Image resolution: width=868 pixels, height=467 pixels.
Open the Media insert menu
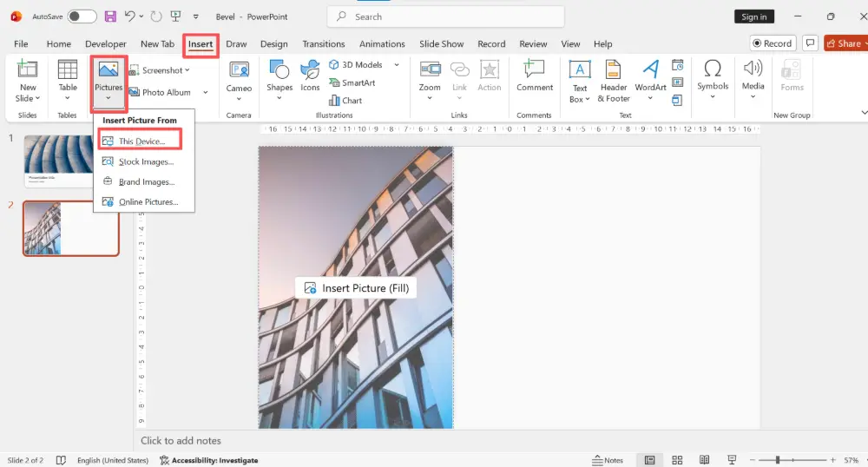coord(753,80)
